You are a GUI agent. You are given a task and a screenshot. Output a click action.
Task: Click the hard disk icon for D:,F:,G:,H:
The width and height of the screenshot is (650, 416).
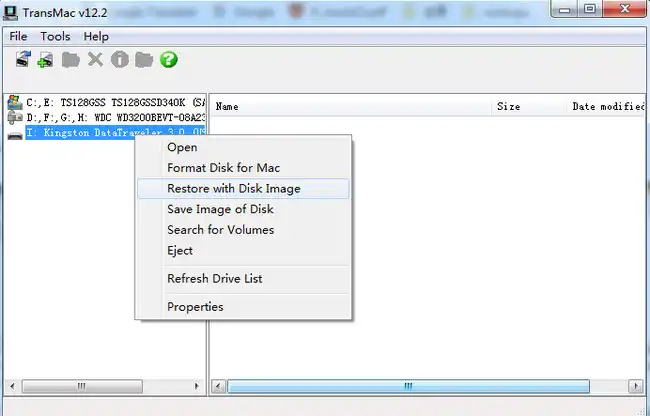point(15,118)
